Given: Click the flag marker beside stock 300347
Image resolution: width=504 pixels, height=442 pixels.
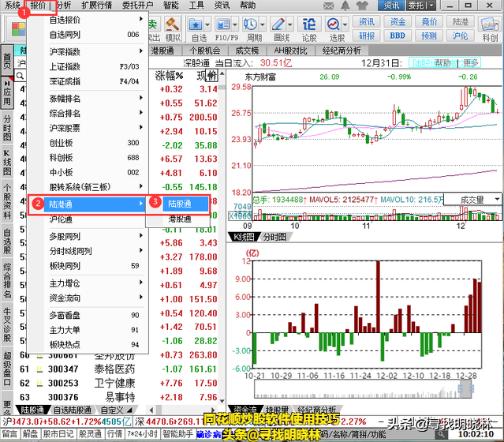Looking at the screenshot, I should pyautogui.click(x=40, y=369).
